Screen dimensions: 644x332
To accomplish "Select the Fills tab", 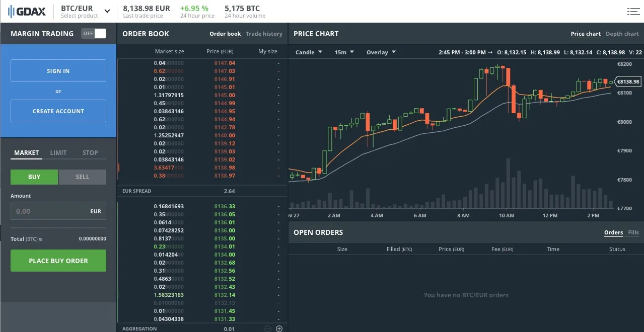I will [x=633, y=232].
